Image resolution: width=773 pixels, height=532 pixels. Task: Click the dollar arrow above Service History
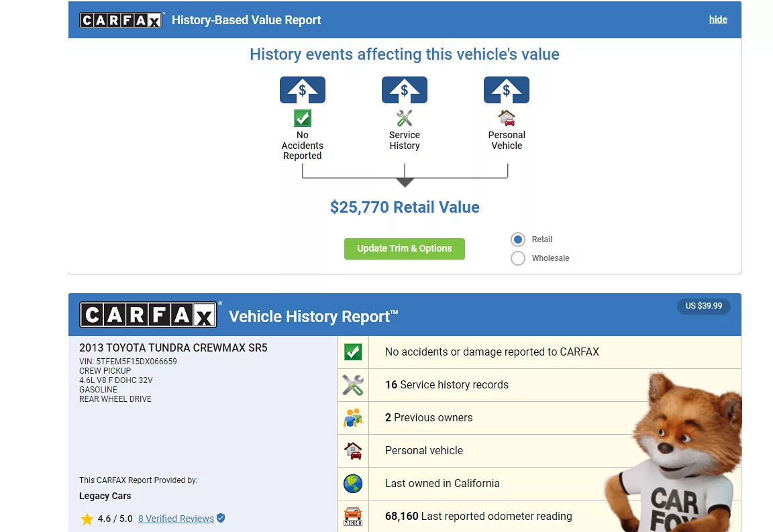tap(404, 90)
